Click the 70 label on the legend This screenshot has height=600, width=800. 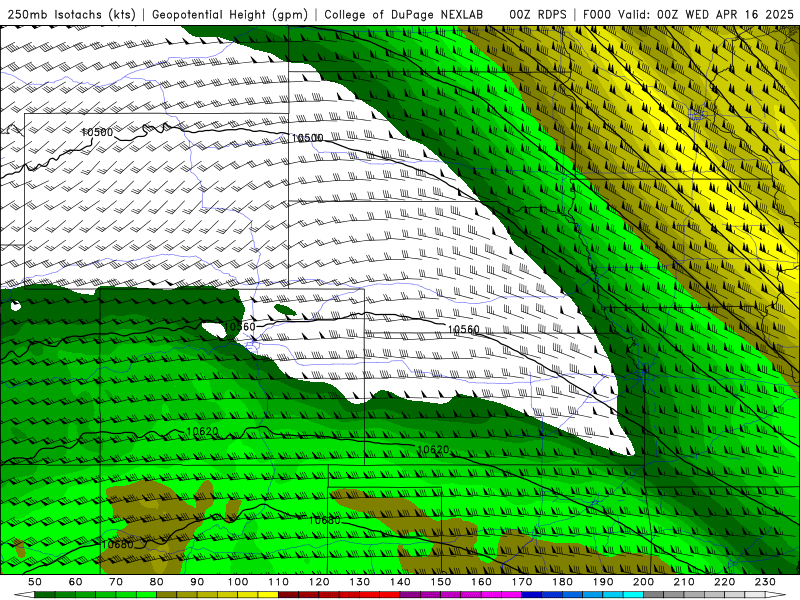click(x=116, y=582)
